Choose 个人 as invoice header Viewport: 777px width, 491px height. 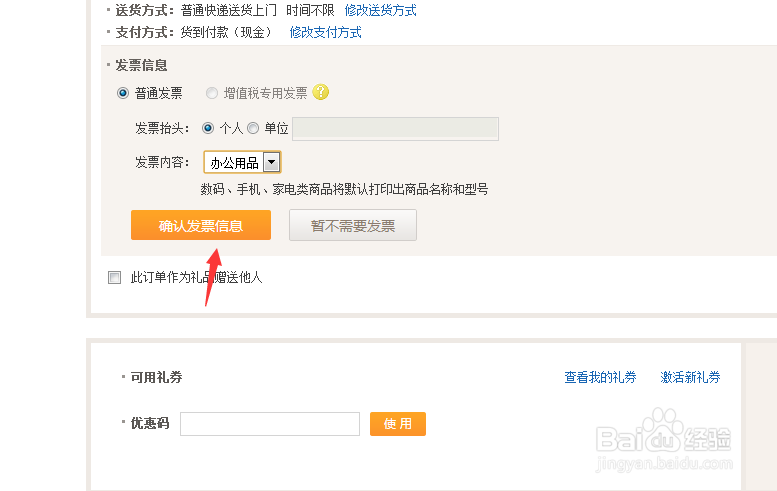coord(208,128)
